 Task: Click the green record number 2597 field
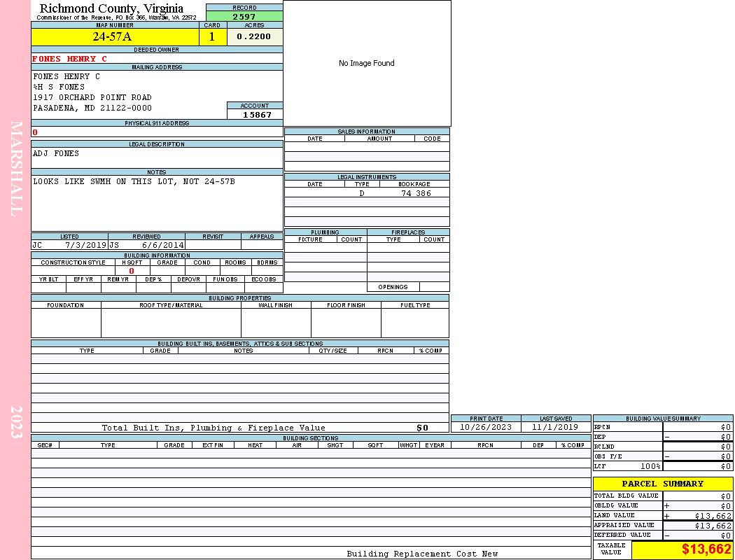tap(244, 16)
